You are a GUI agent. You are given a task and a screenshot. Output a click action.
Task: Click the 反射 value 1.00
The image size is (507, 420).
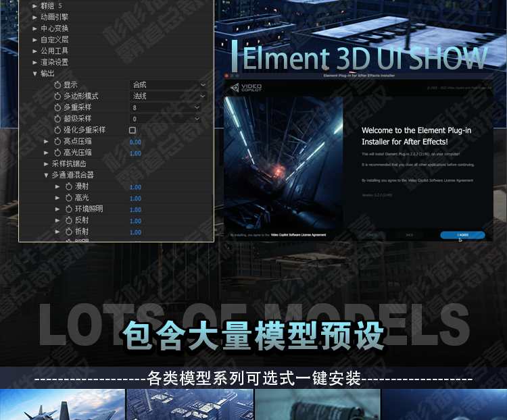(135, 221)
